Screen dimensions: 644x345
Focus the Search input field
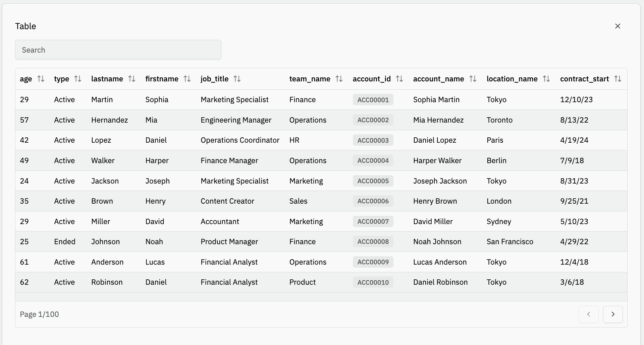[x=118, y=50]
